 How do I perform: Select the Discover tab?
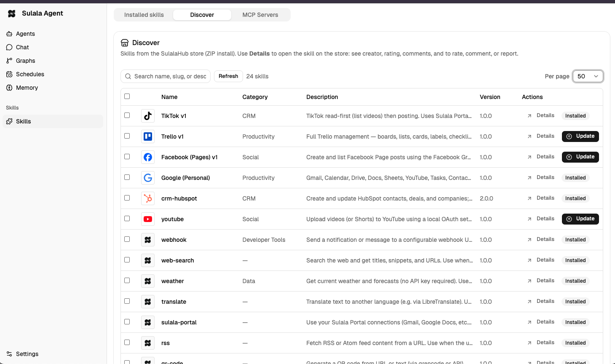click(202, 15)
